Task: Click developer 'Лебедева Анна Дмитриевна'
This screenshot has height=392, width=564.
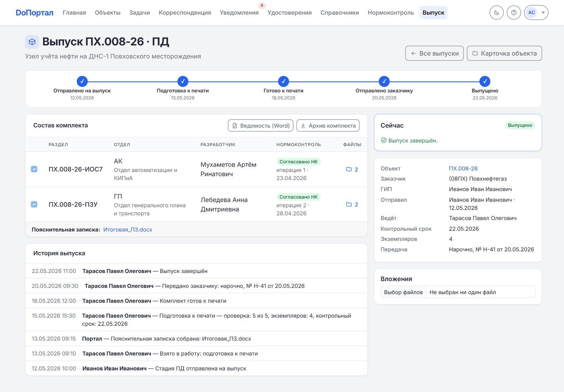Action: 224,205
